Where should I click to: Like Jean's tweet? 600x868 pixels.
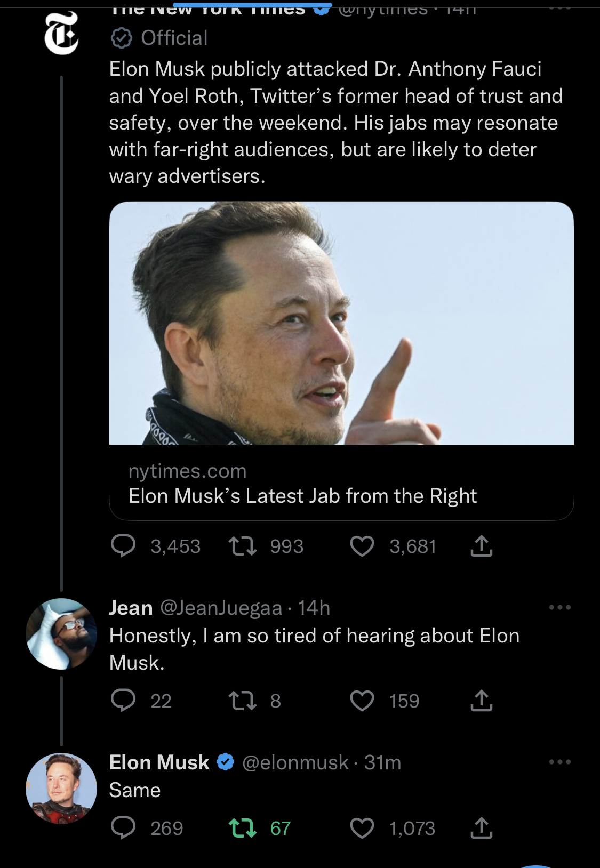pyautogui.click(x=362, y=700)
